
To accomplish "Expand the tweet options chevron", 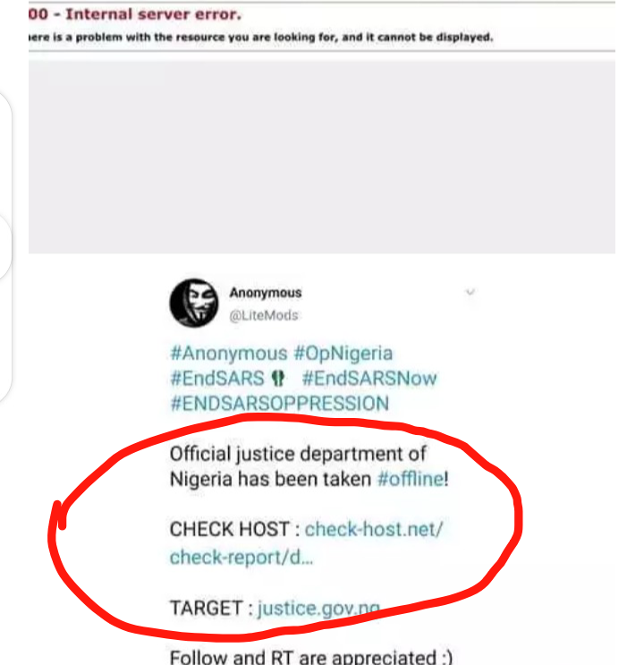I will pos(470,292).
